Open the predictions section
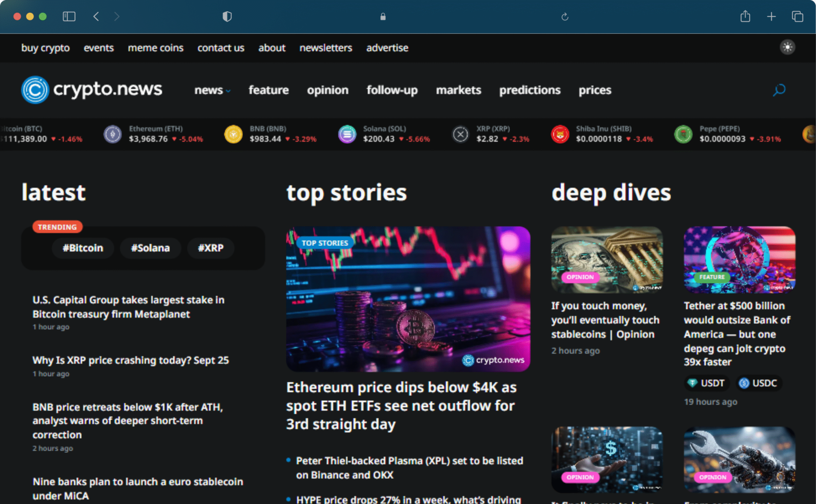The height and width of the screenshot is (504, 816). pyautogui.click(x=529, y=90)
